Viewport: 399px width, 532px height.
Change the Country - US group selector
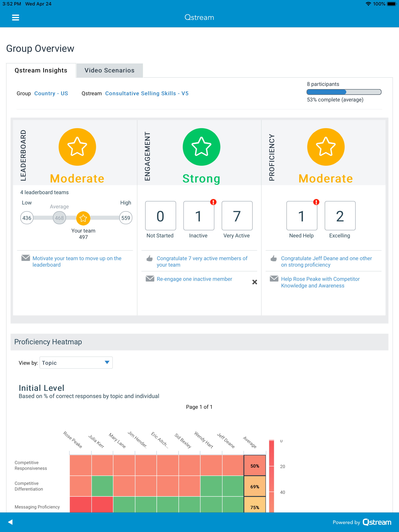click(51, 93)
